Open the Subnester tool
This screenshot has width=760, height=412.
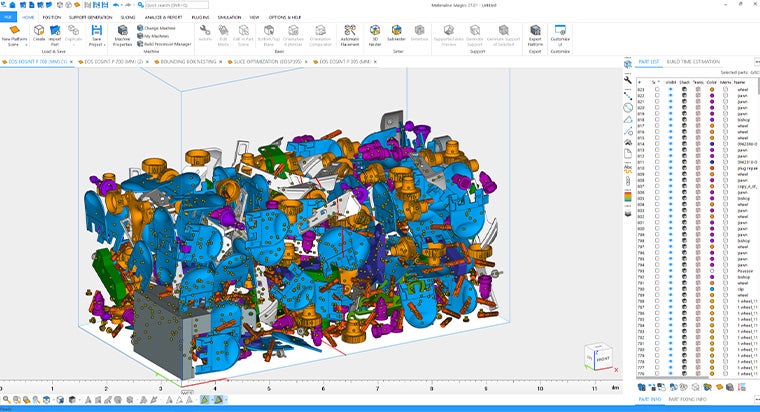(396, 34)
